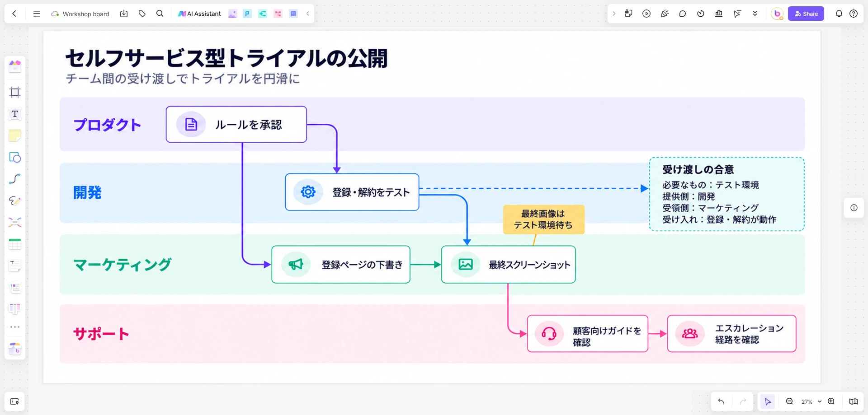Open the hamburger main menu

coord(37,14)
